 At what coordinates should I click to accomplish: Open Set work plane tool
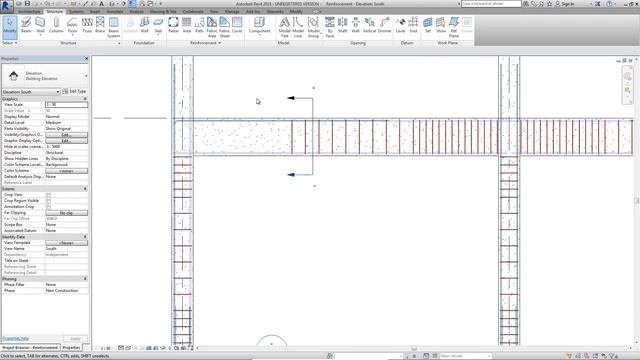click(428, 25)
